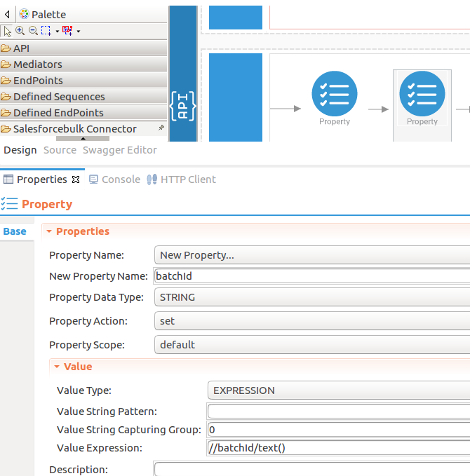The height and width of the screenshot is (476, 470).
Task: Select the first Property mediator icon
Action: click(335, 94)
